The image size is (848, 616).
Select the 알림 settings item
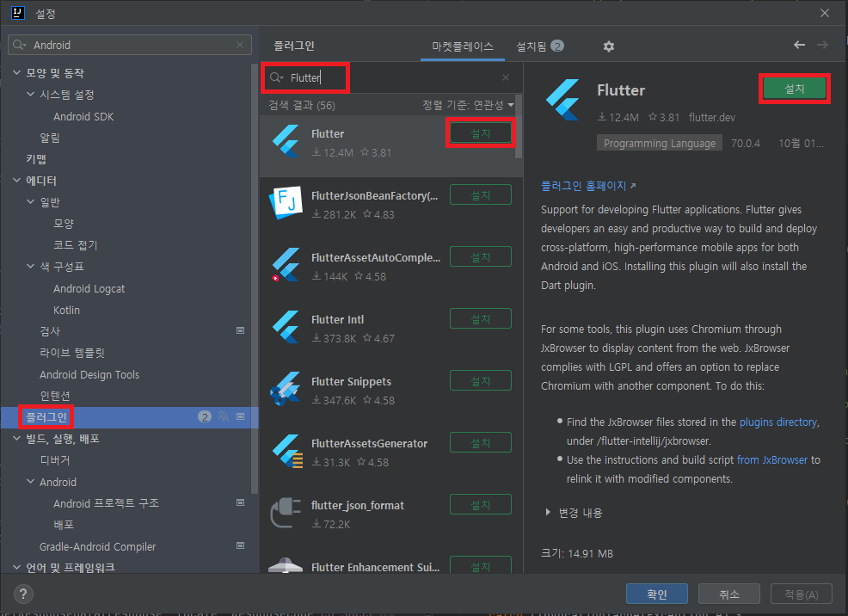point(50,138)
